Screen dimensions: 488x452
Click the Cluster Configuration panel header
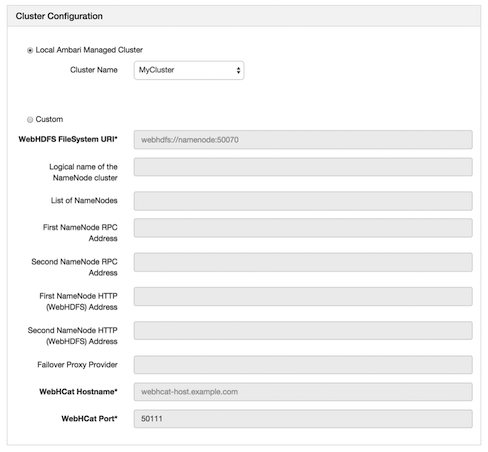tap(244, 16)
